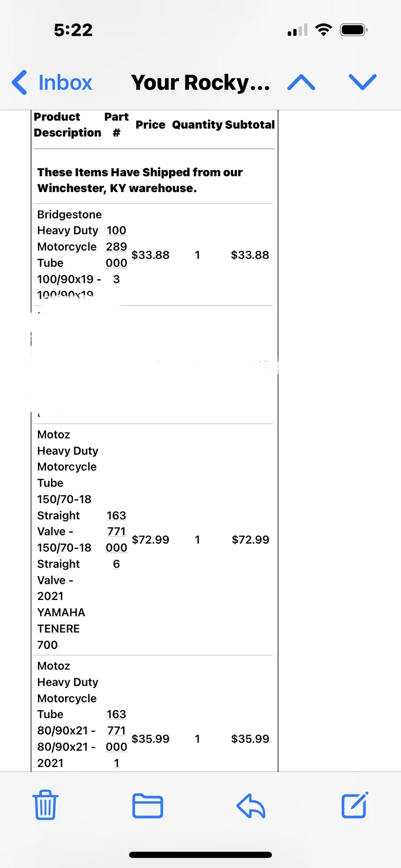Tap the Wi-Fi status icon
This screenshot has height=868, width=401.
pyautogui.click(x=323, y=30)
